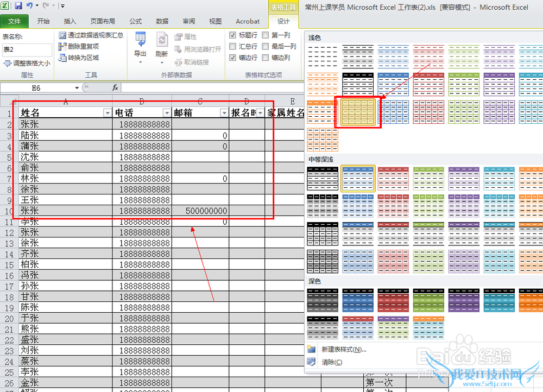Tick the 最后一列 (Last Column) checkbox

pos(266,47)
